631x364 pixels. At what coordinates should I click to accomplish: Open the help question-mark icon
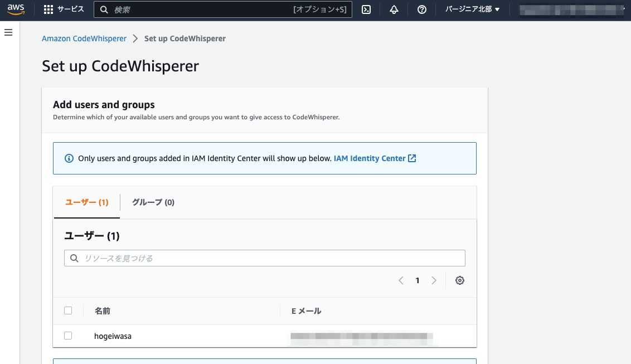pos(421,9)
